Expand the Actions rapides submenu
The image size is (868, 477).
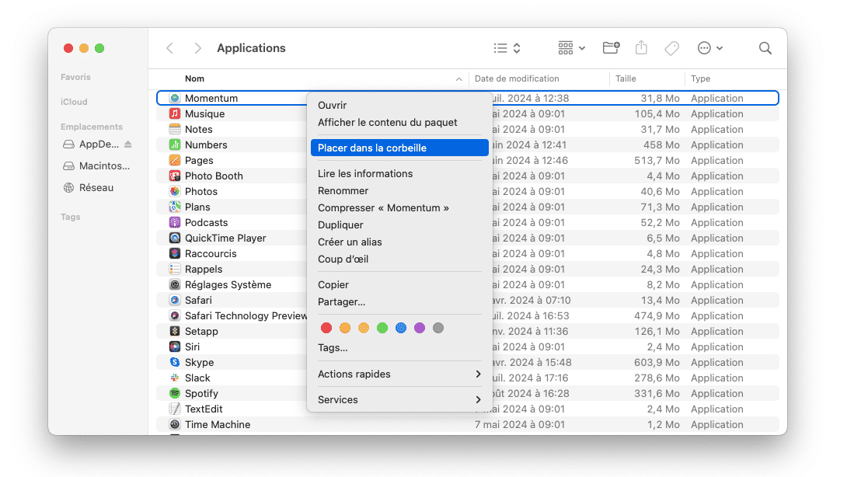[x=399, y=374]
